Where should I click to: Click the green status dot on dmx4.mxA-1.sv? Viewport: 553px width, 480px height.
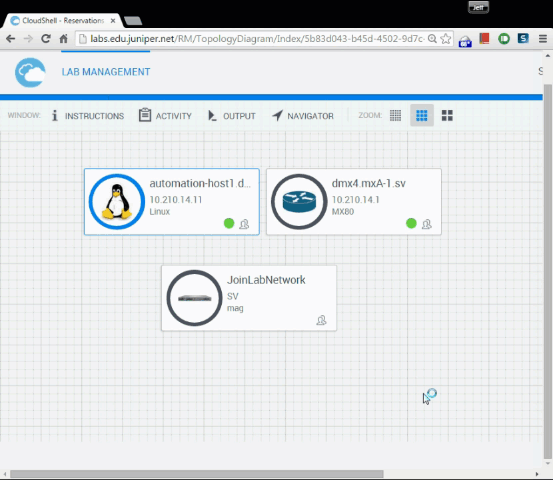click(x=411, y=223)
